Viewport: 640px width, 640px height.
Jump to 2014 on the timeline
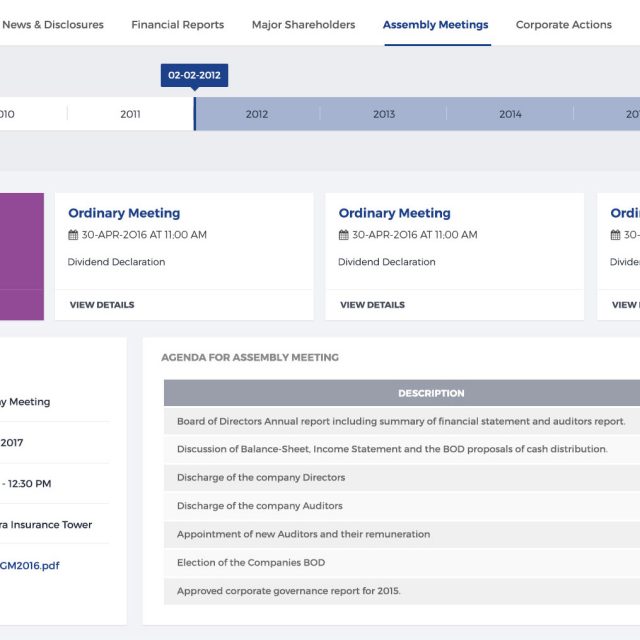[510, 114]
